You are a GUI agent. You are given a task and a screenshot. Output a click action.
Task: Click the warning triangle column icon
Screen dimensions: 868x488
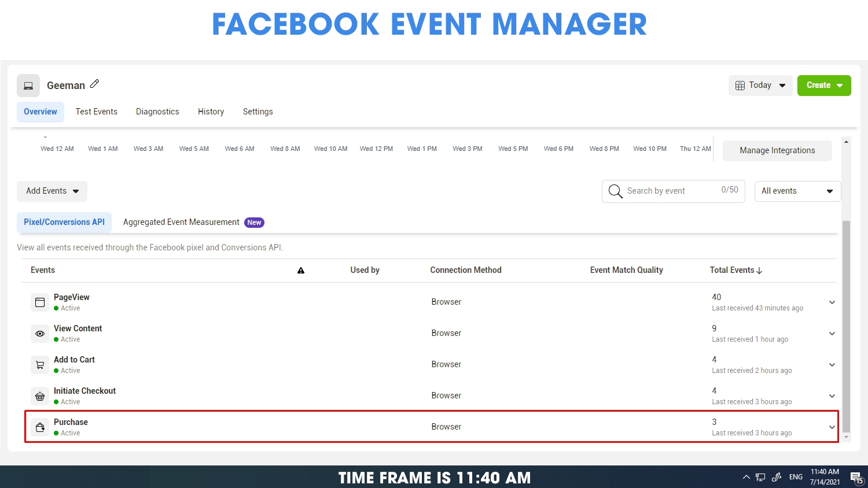point(301,271)
